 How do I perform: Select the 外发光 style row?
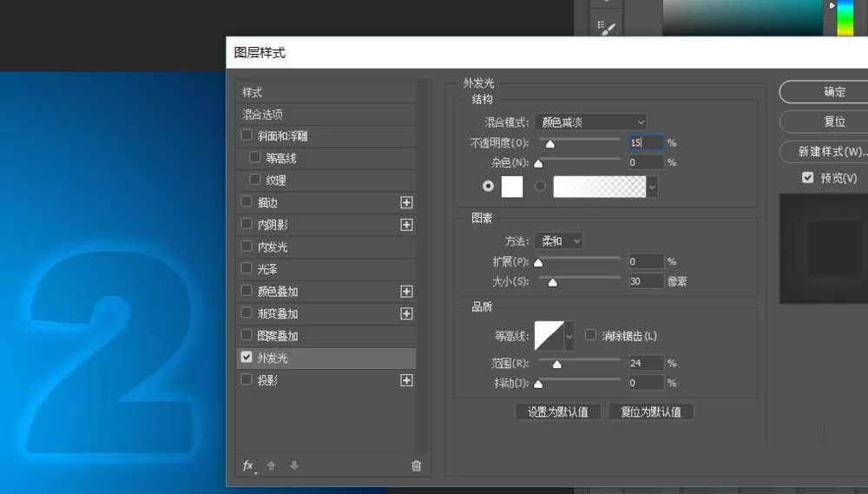point(326,359)
